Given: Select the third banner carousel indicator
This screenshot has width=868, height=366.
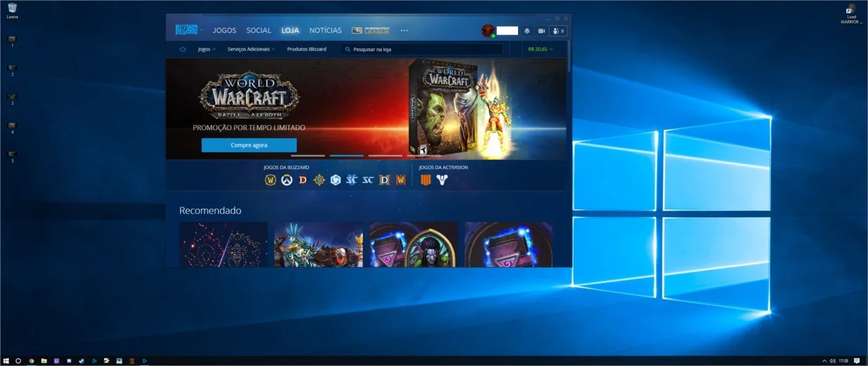Looking at the screenshot, I should click(x=385, y=155).
